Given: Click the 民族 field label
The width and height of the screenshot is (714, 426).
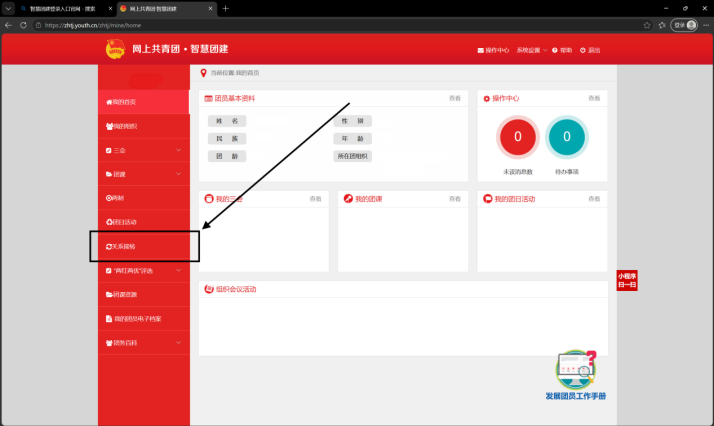Looking at the screenshot, I should point(227,138).
